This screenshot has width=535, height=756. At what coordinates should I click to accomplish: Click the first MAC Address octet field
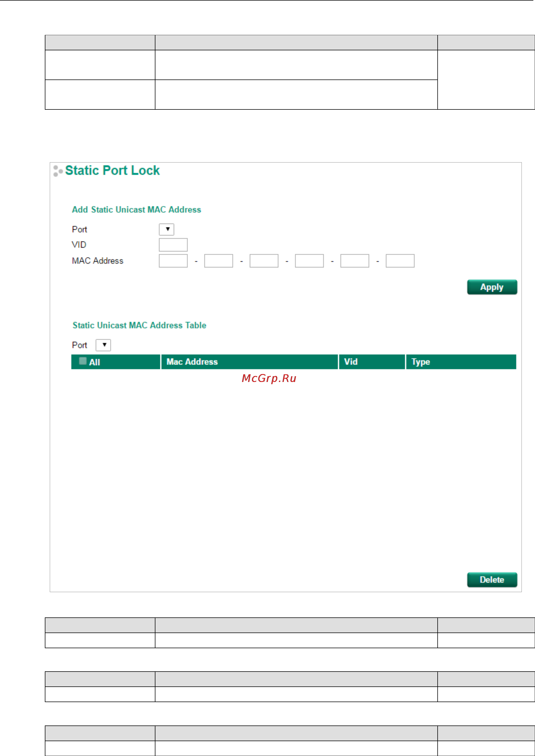[x=173, y=261]
